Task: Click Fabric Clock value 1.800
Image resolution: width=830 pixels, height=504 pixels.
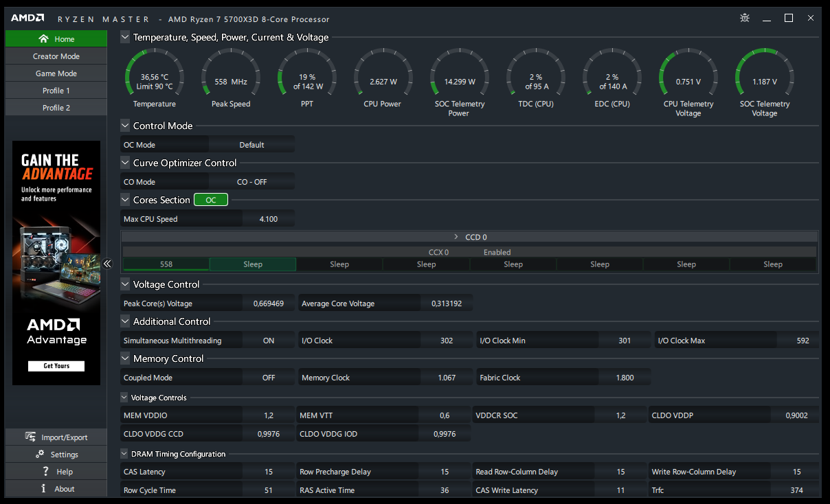Action: point(625,378)
